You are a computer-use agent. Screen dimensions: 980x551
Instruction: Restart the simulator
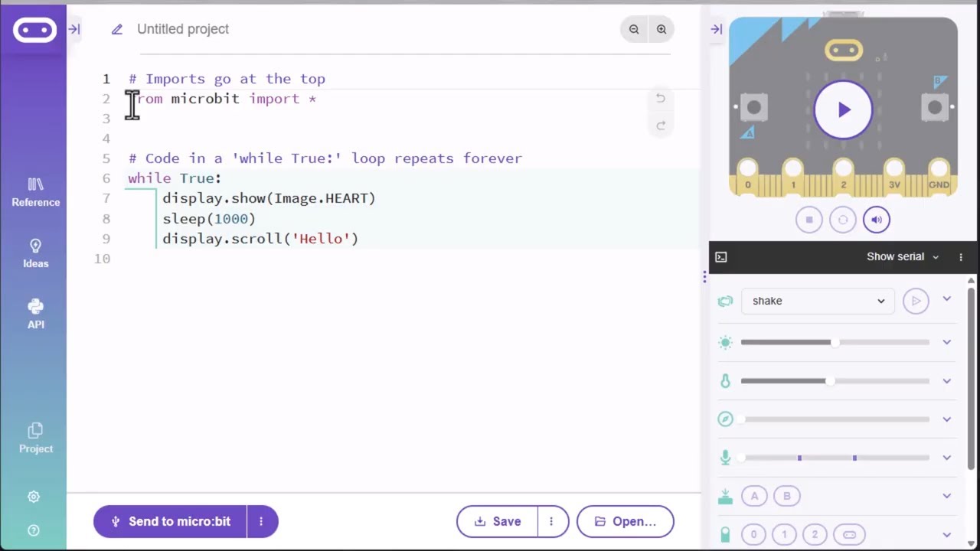(843, 220)
